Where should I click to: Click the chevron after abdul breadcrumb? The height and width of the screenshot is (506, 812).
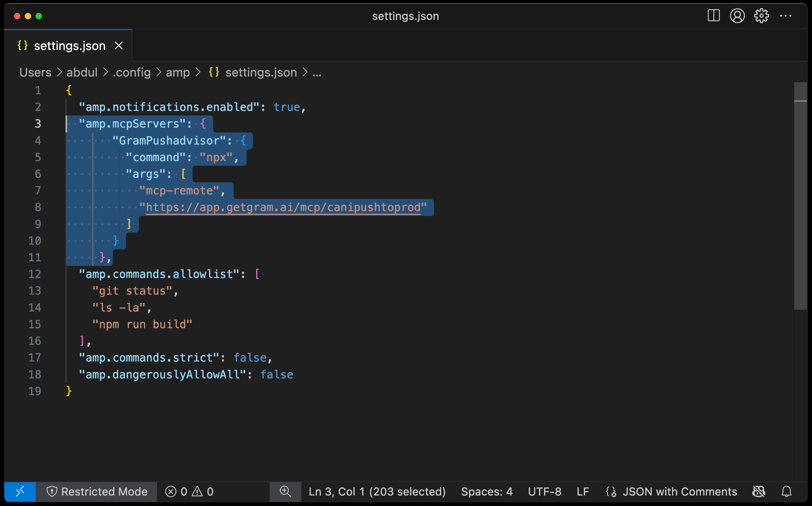[x=105, y=72]
